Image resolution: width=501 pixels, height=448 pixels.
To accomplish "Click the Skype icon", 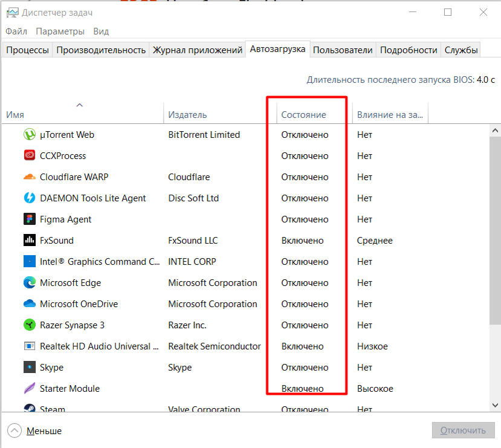I will pyautogui.click(x=30, y=367).
